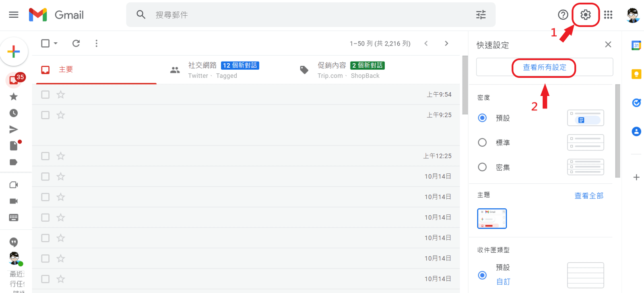Open the More vertical dots menu
This screenshot has height=293, width=644.
tap(96, 43)
